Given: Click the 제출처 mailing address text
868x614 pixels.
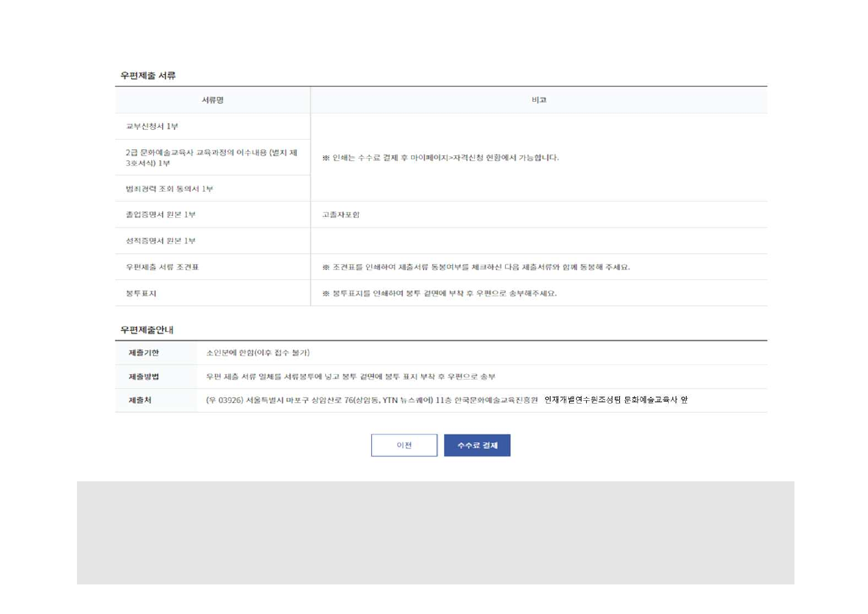Looking at the screenshot, I should pos(447,400).
